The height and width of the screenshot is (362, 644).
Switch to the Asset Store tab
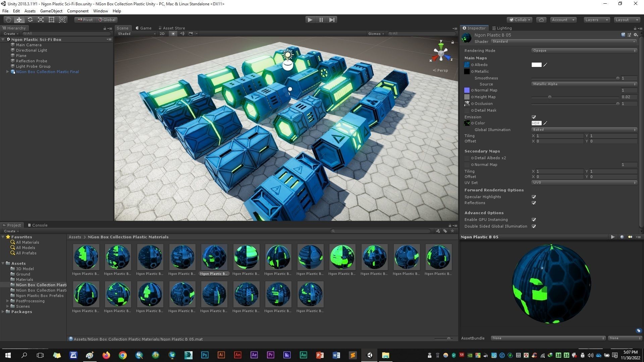172,28
